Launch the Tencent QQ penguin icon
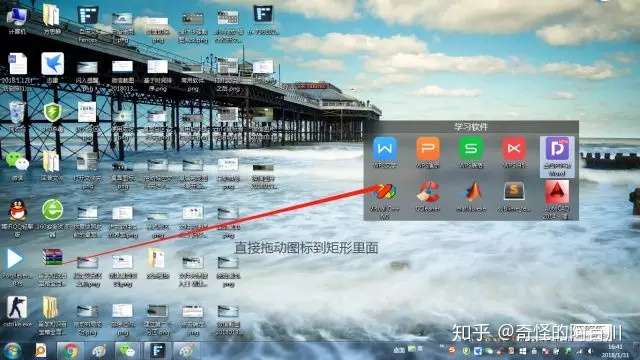The image size is (640, 360). click(17, 210)
